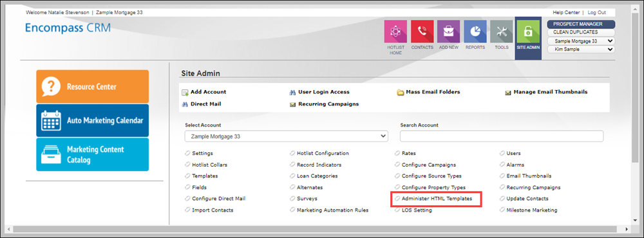644x238 pixels.
Task: Open the Reports pie chart icon
Action: (475, 32)
